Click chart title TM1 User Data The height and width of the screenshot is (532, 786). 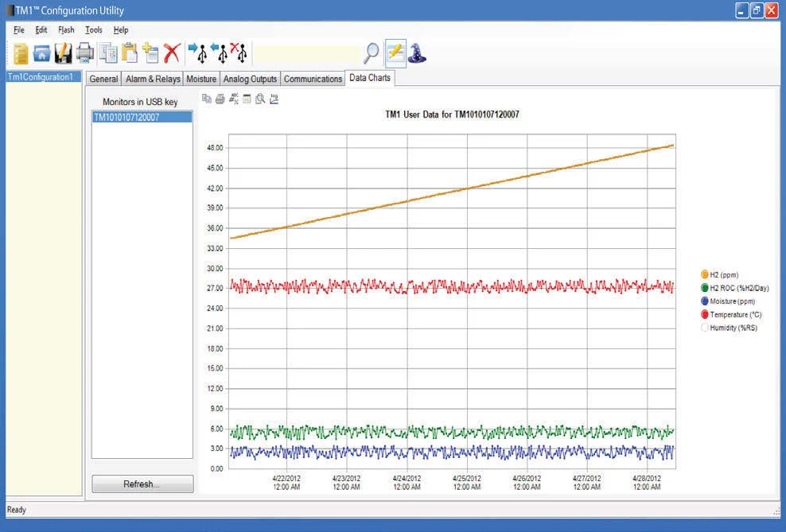click(x=452, y=115)
